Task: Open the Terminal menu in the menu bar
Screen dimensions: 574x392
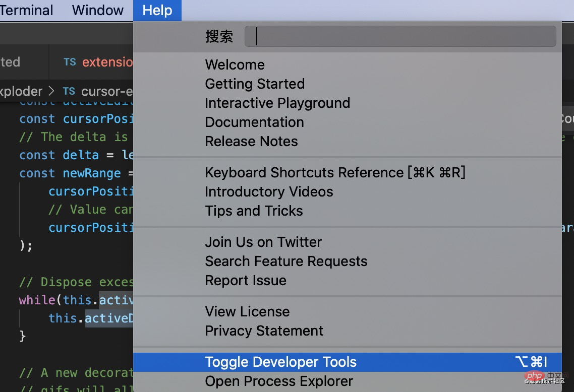Action: (26, 10)
